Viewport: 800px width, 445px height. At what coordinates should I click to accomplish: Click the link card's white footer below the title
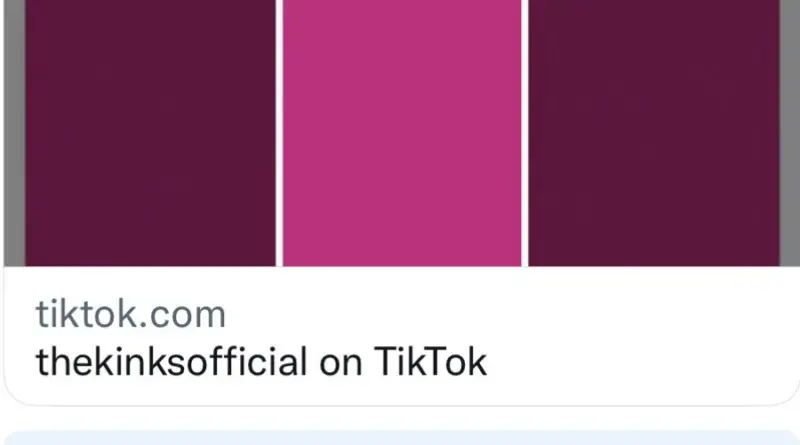[x=401, y=392]
